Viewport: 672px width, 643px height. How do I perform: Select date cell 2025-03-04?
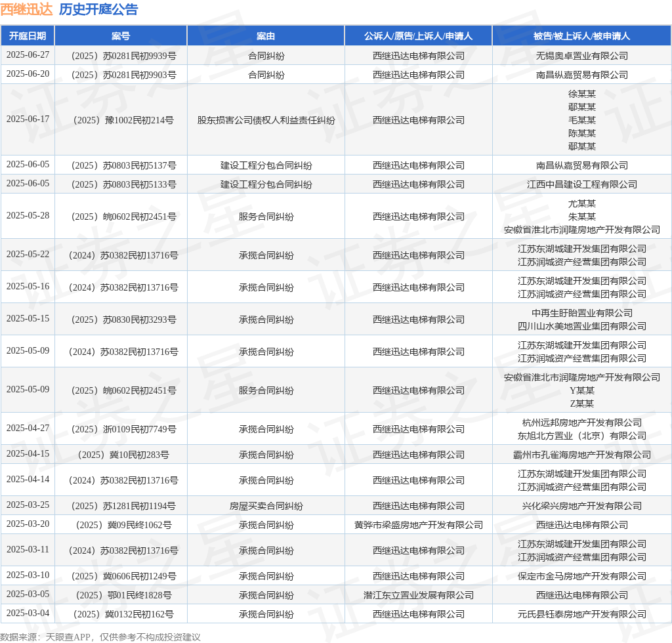click(28, 613)
